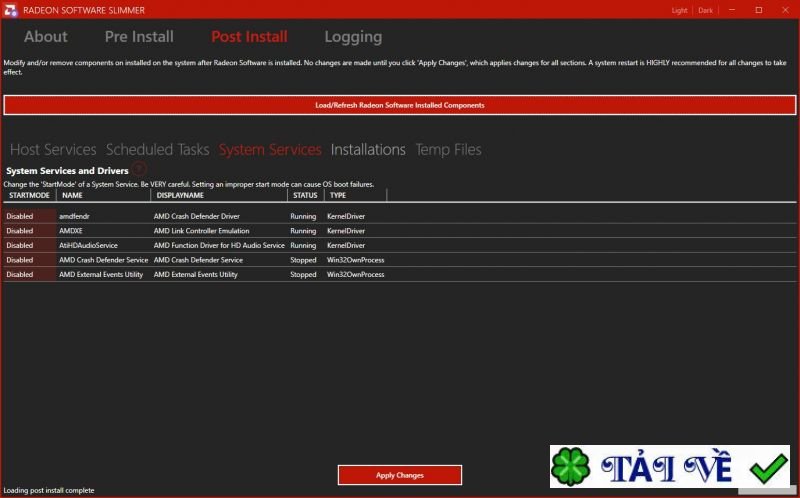Image resolution: width=800 pixels, height=498 pixels.
Task: Sort by DISPLAYNAME column header
Action: click(219, 195)
